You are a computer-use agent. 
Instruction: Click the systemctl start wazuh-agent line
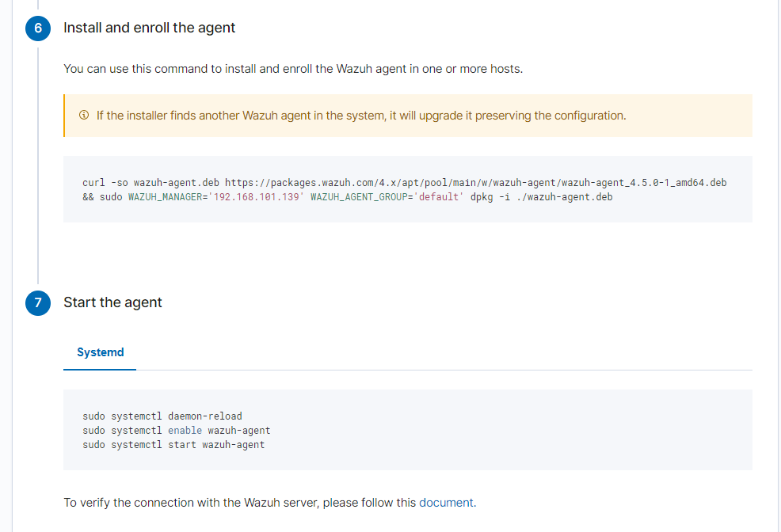click(x=173, y=445)
